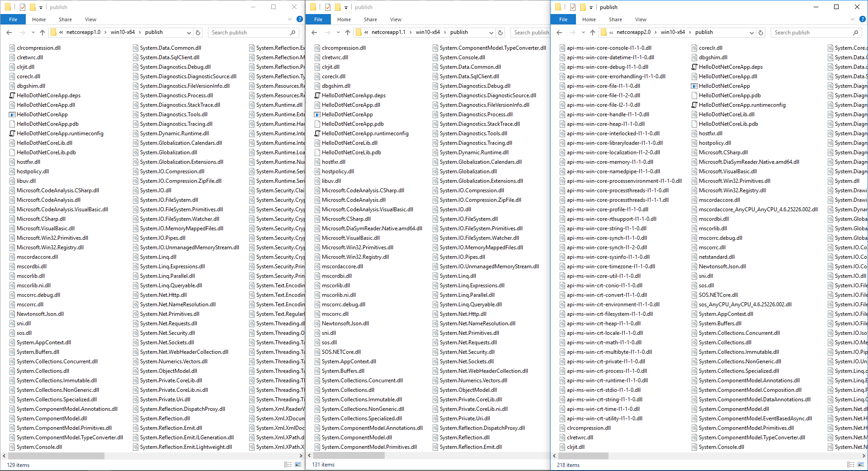Viewport: 868px width, 471px height.
Task: Click the New Folder icon in Quick Access Toolbar
Action: (x=32, y=7)
